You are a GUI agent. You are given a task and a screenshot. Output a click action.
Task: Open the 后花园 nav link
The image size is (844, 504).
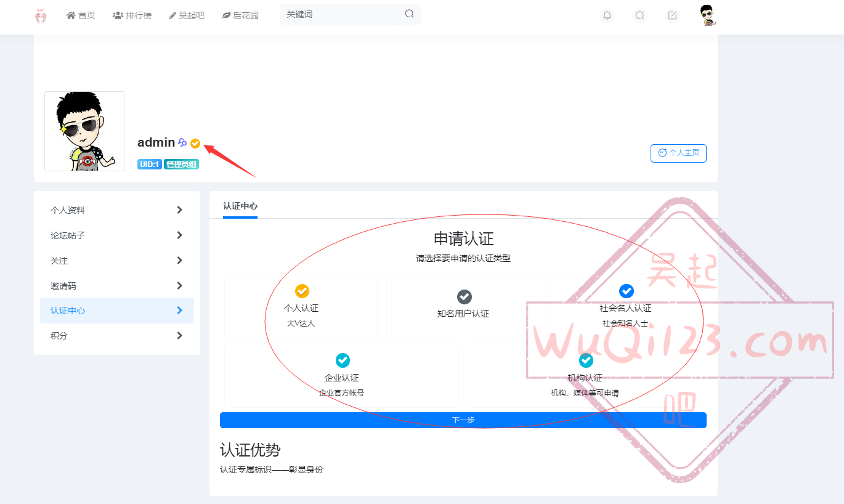[x=240, y=15]
